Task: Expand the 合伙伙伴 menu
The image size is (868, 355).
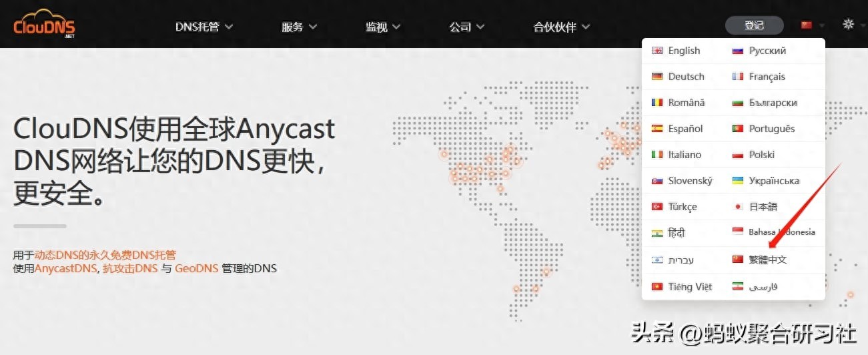Action: pyautogui.click(x=561, y=27)
